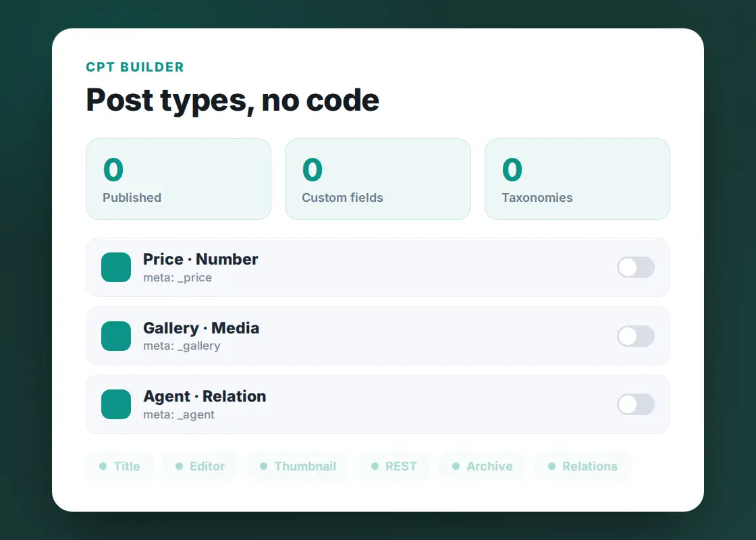The width and height of the screenshot is (756, 540).
Task: Open the Taxonomies stat card
Action: point(577,180)
